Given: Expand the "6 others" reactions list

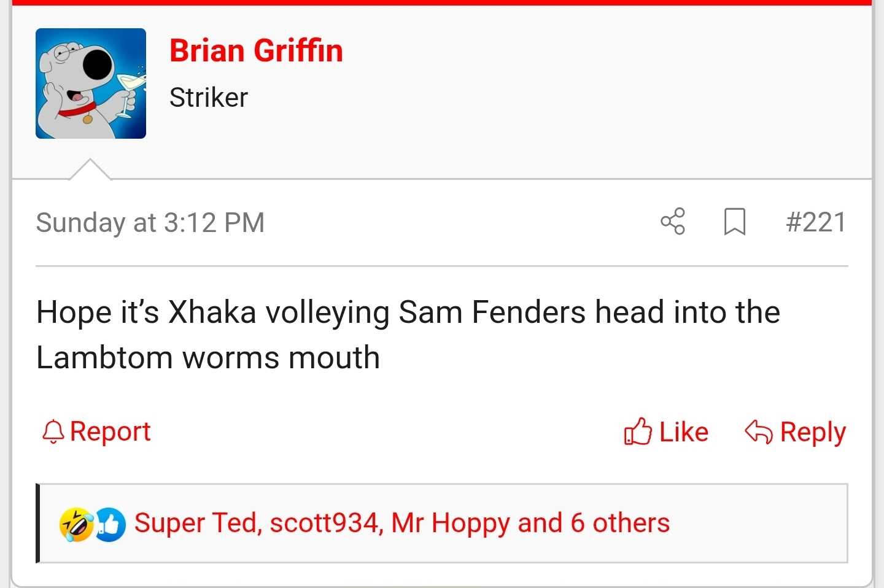Looking at the screenshot, I should 620,523.
